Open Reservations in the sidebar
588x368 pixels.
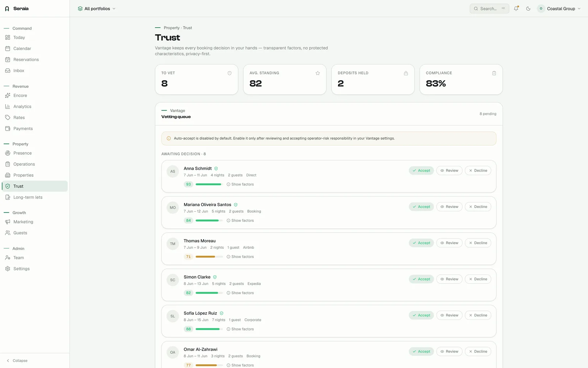(x=35, y=60)
